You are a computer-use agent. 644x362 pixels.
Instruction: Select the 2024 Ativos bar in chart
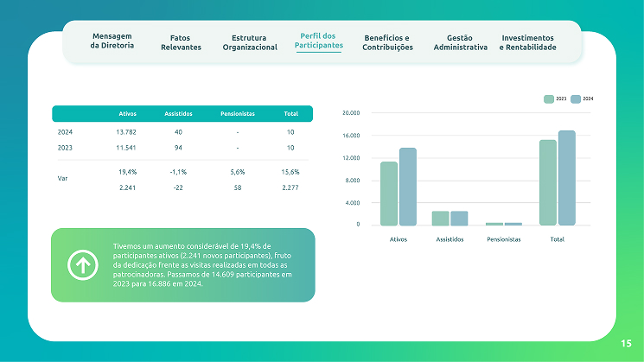point(408,187)
